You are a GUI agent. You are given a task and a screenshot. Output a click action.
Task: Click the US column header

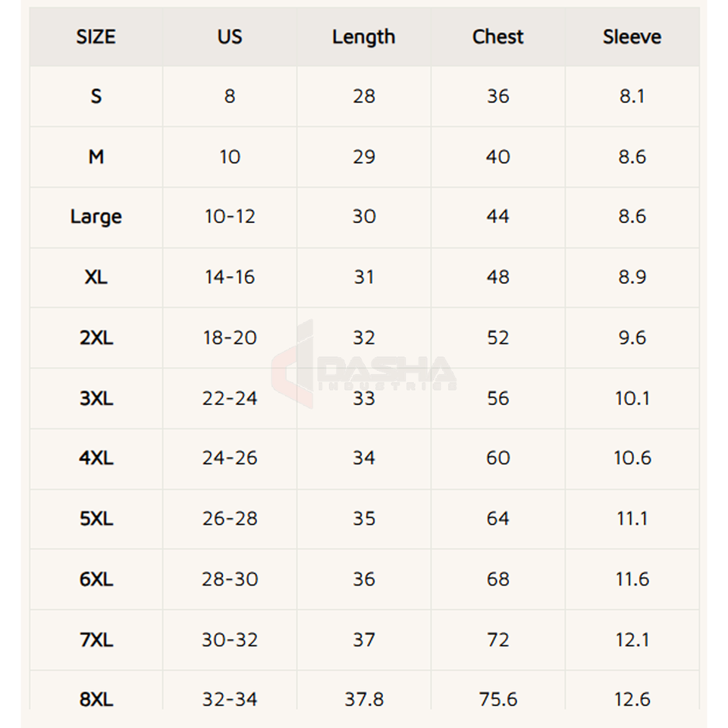pyautogui.click(x=230, y=36)
